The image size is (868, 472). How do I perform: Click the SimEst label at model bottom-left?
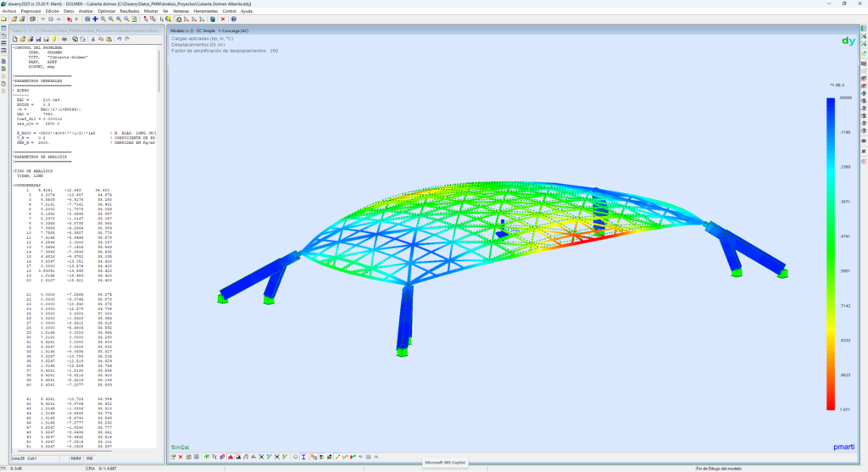[x=180, y=446]
